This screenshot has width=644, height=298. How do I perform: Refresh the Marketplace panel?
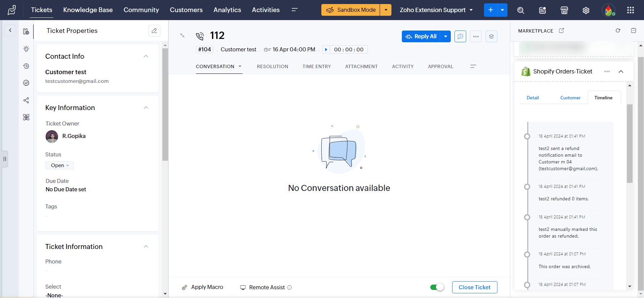coord(618,31)
